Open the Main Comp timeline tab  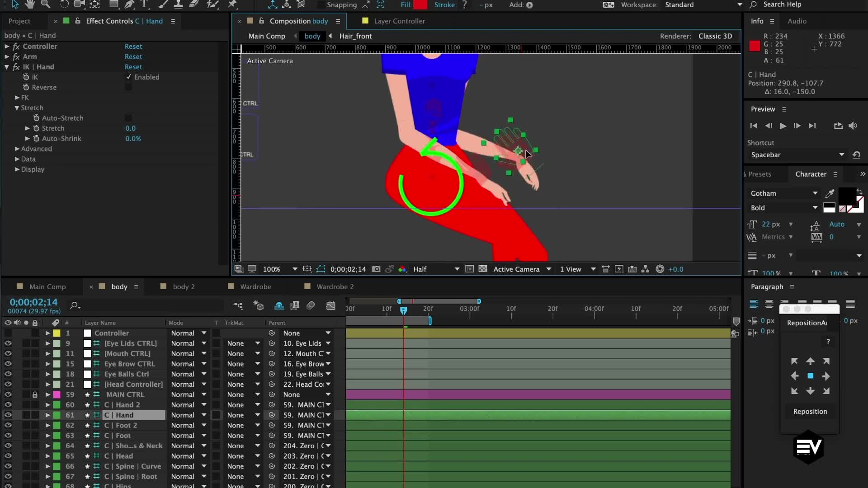click(x=47, y=286)
